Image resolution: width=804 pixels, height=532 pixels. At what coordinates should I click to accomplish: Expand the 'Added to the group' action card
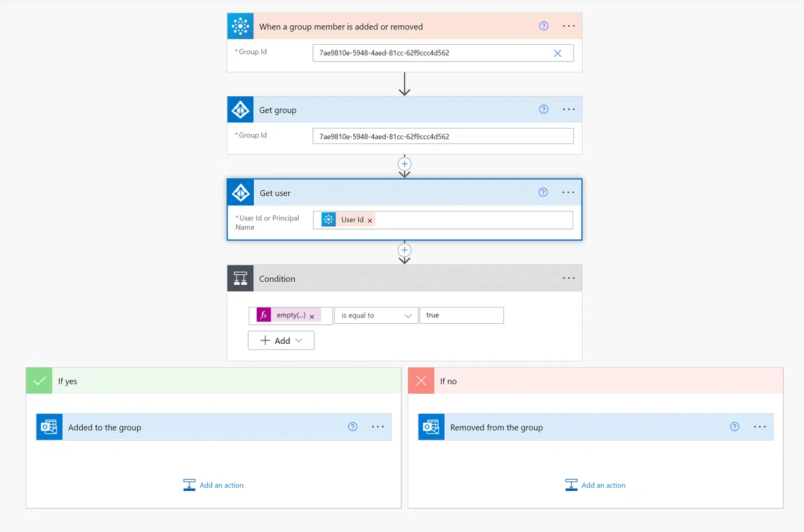(214, 427)
